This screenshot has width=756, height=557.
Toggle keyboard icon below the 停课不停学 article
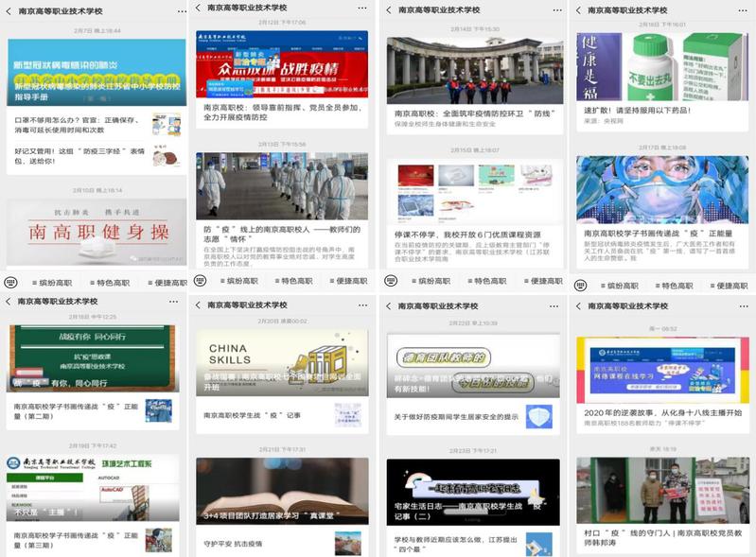coord(390,281)
